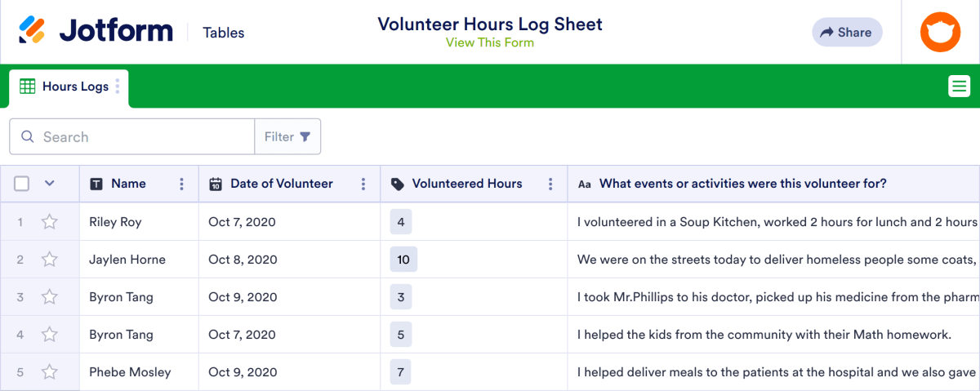Viewport: 980px width, 391px height.
Task: Open Name column options menu
Action: 181,184
